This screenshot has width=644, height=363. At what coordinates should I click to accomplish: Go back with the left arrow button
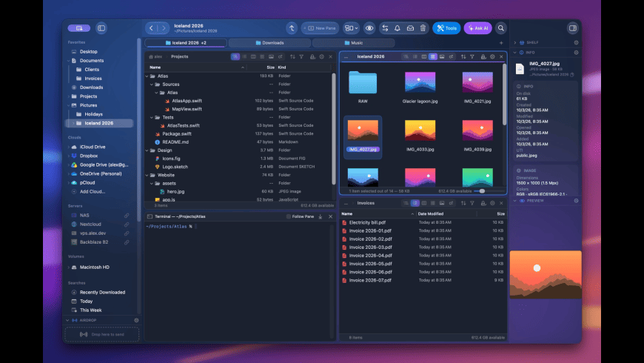(x=151, y=28)
